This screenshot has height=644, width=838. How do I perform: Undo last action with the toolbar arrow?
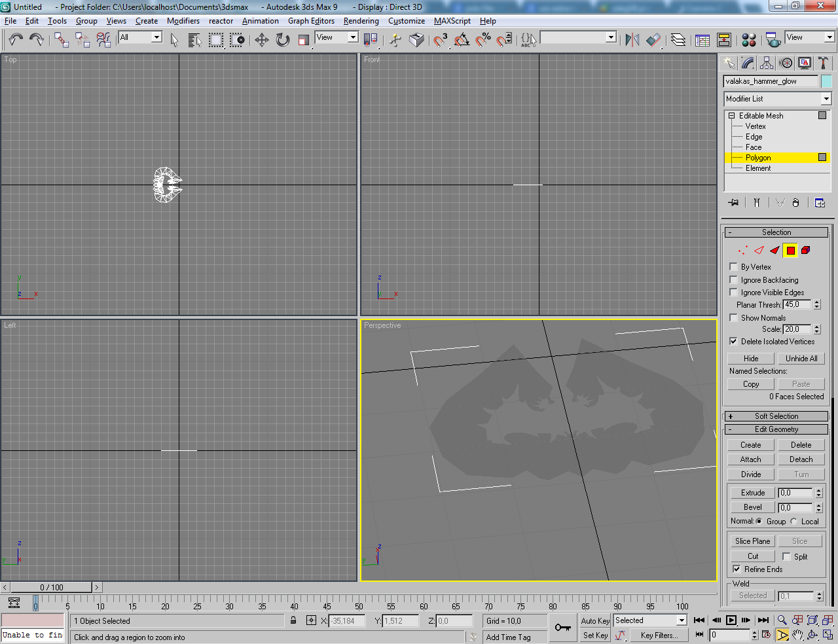(x=16, y=40)
